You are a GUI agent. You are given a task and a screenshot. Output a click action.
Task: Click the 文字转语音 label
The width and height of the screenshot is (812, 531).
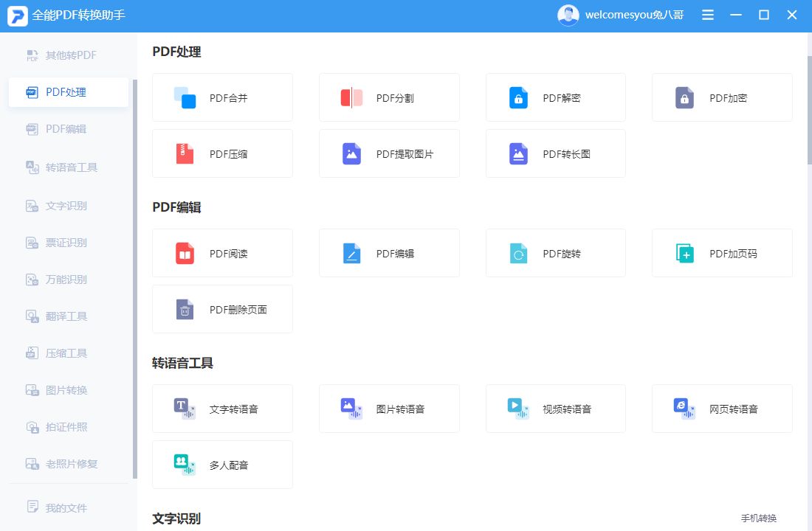233,409
